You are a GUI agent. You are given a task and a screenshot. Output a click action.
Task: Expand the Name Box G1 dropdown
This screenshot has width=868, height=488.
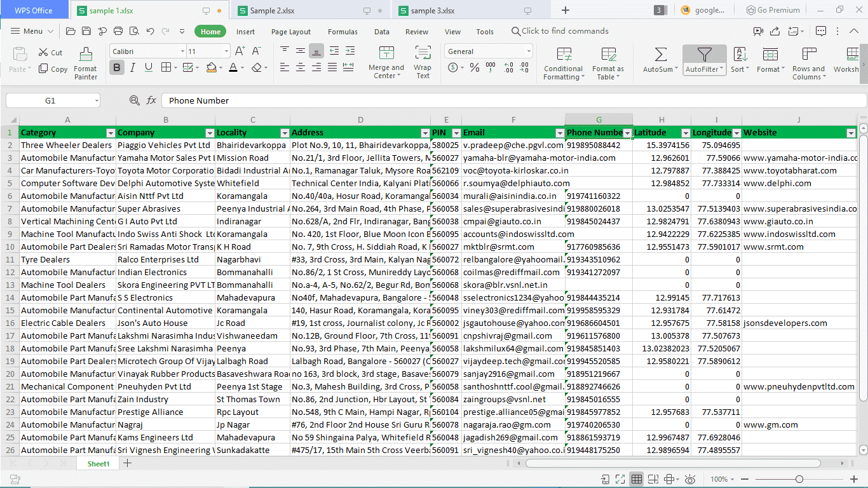(x=96, y=101)
